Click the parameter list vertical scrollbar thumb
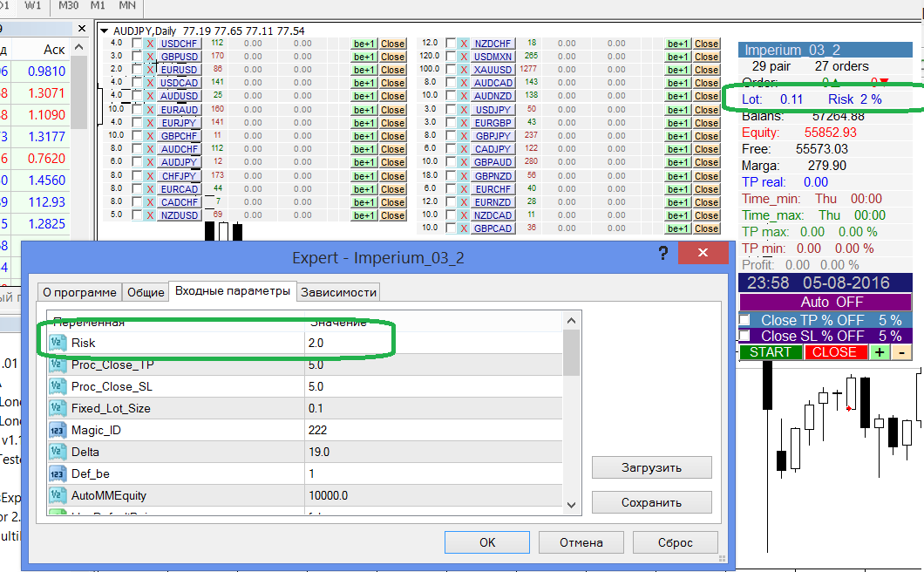 pyautogui.click(x=571, y=352)
